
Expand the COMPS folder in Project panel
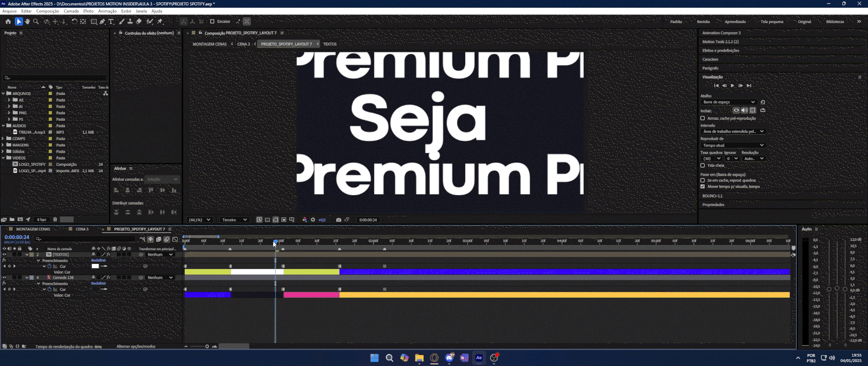click(x=3, y=139)
